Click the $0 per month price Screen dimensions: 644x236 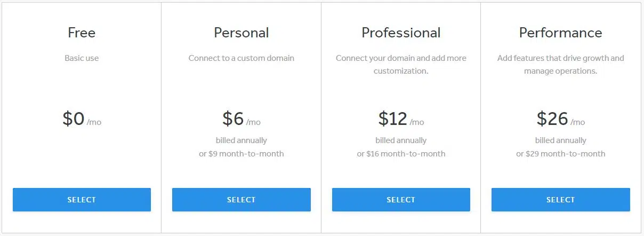point(82,119)
